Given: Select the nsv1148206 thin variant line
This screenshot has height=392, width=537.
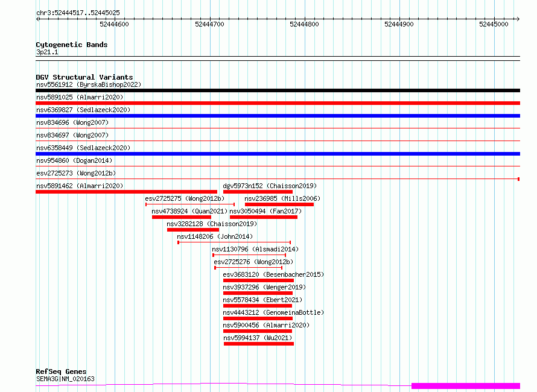Looking at the screenshot, I should pos(234,242).
